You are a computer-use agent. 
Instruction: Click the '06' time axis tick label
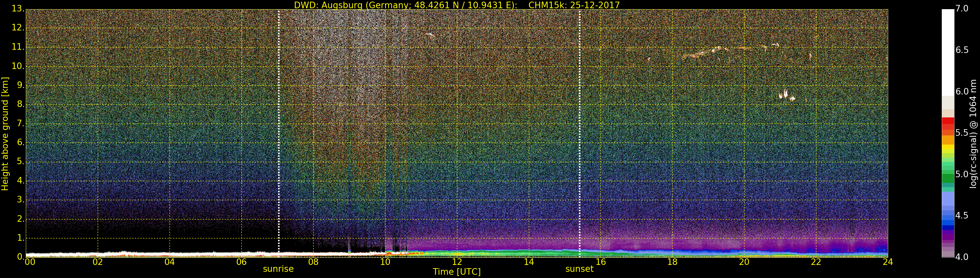pos(241,262)
